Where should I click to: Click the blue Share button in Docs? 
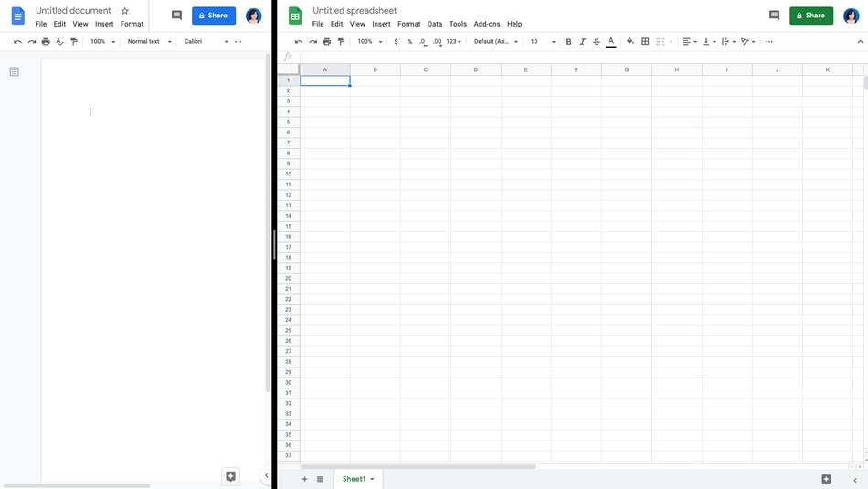[214, 16]
